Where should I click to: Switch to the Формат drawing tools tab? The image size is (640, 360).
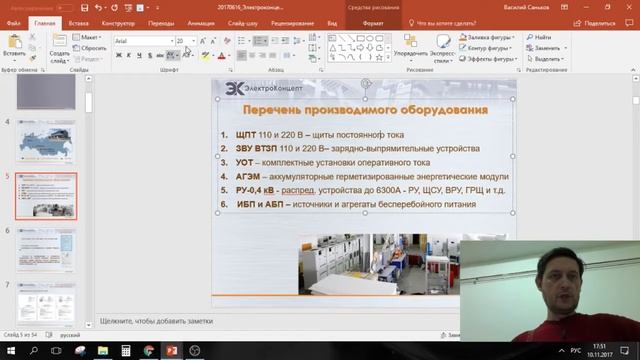pyautogui.click(x=373, y=23)
